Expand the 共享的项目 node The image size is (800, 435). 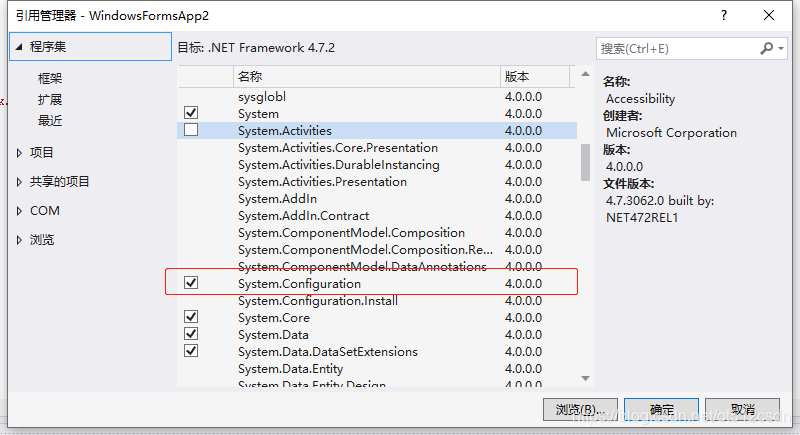[19, 182]
